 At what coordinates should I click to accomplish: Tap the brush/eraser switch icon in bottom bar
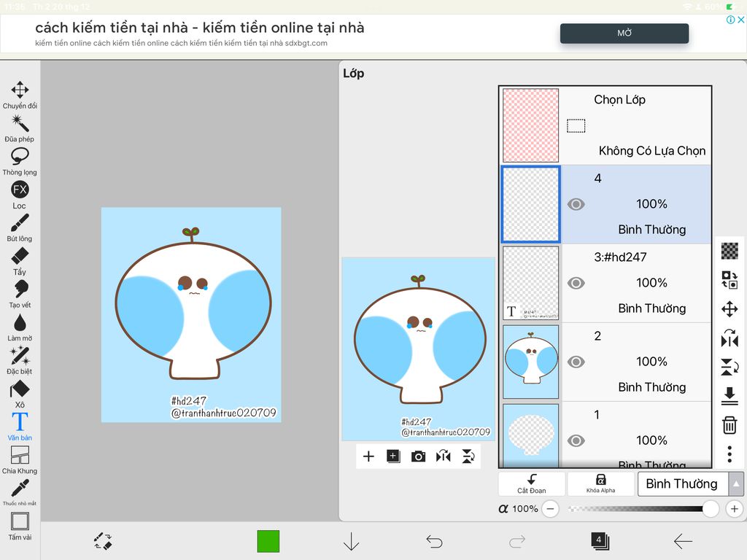point(103,542)
